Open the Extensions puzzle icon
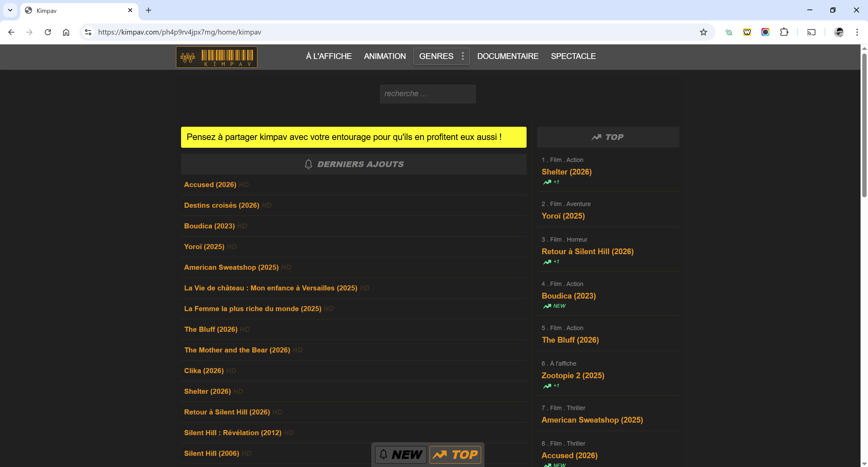 784,32
